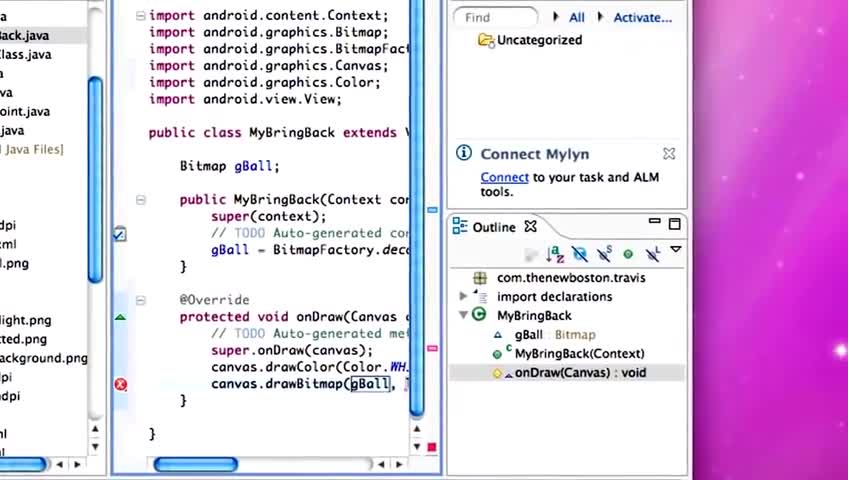The image size is (848, 480).
Task: Toggle Hide Static Fields and Methods icon
Action: 604,254
